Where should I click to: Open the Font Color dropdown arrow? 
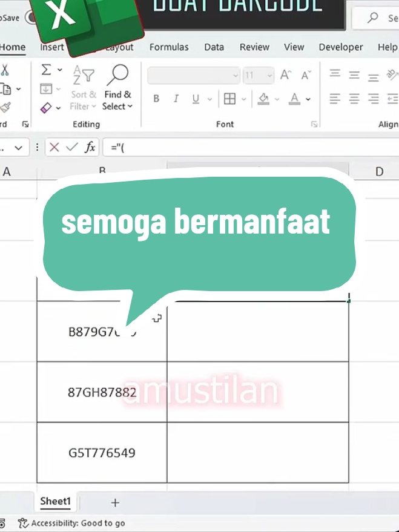308,99
